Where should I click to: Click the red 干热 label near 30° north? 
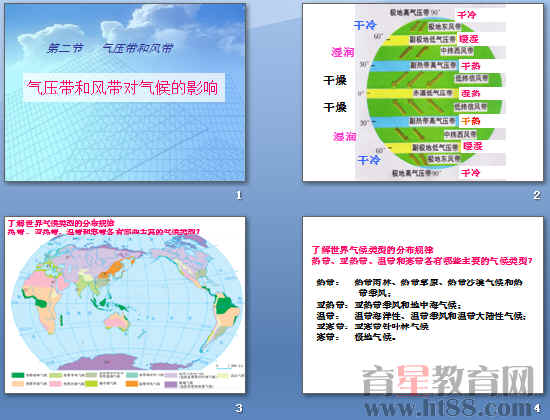pos(471,66)
